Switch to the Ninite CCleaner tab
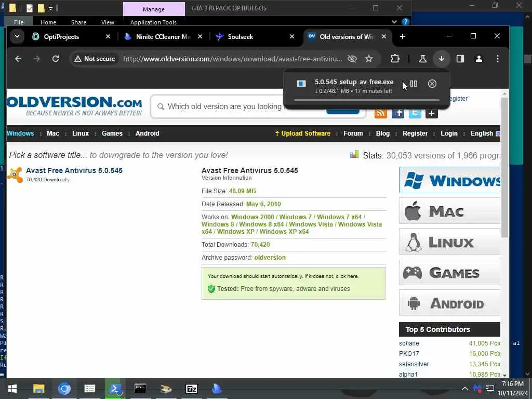 [x=163, y=37]
